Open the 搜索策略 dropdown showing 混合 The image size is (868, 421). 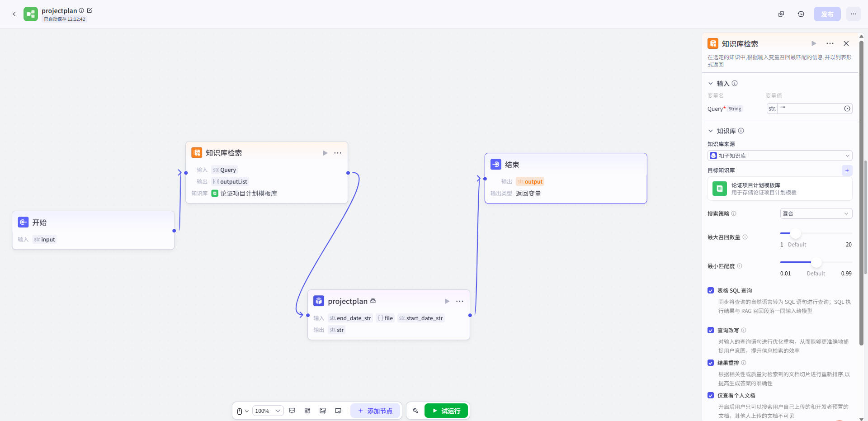coord(816,213)
